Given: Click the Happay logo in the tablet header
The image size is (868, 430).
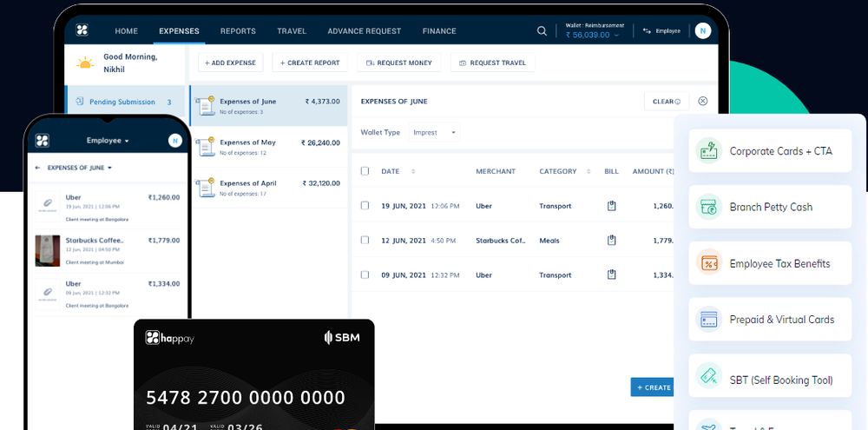Looking at the screenshot, I should point(82,30).
